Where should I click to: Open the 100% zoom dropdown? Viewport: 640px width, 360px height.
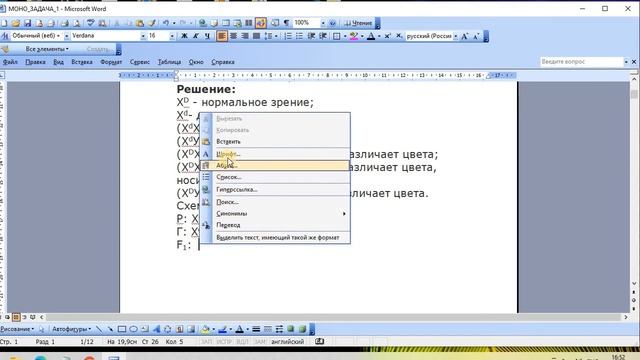point(323,23)
